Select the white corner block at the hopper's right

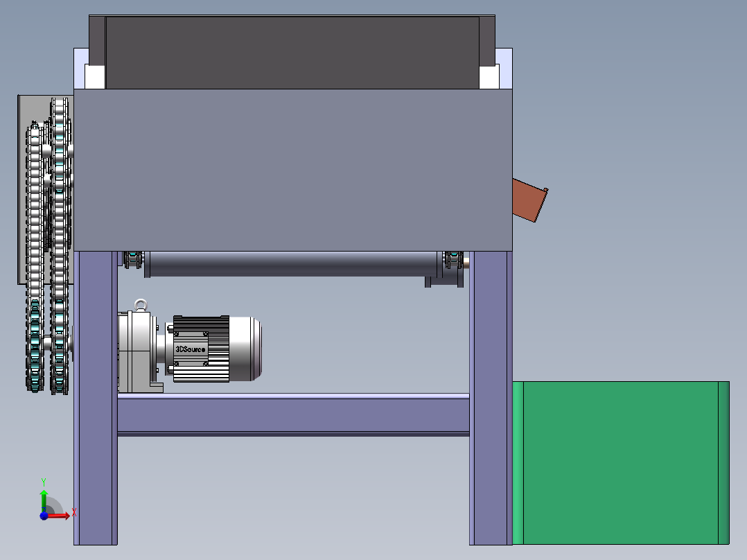tap(489, 77)
